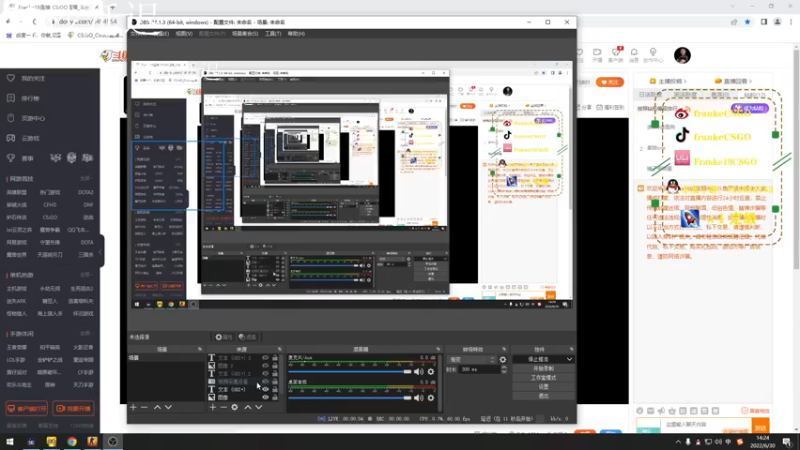The height and width of the screenshot is (450, 800).
Task: Open OBS Studio icon in Windows taskbar
Action: [x=113, y=441]
